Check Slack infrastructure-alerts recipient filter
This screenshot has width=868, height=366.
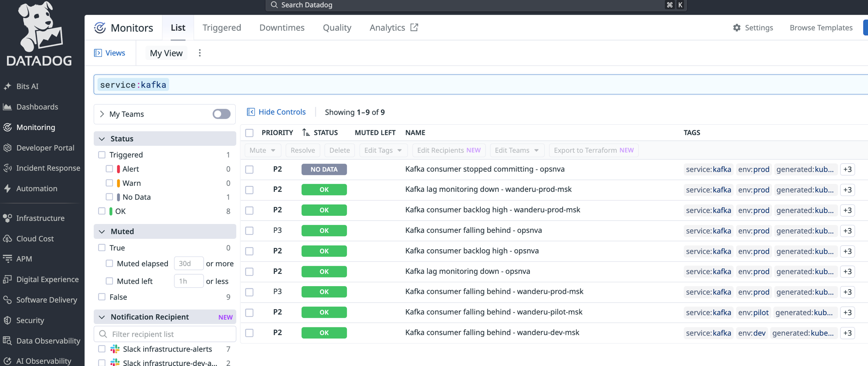tap(102, 349)
